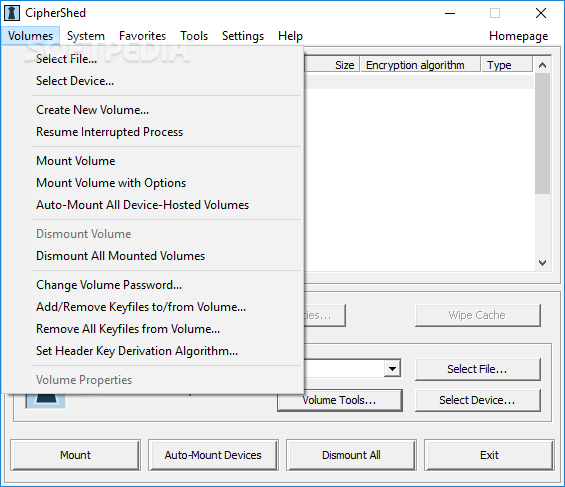Choose Create New Volume... menu entry

click(152, 110)
